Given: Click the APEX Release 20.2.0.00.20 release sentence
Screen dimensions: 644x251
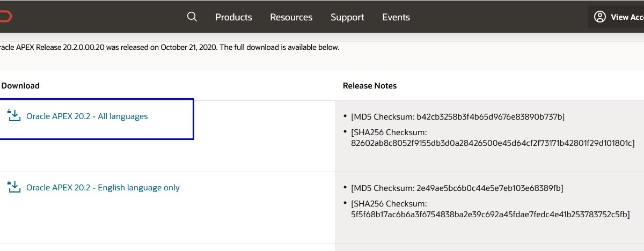Looking at the screenshot, I should [170, 47].
